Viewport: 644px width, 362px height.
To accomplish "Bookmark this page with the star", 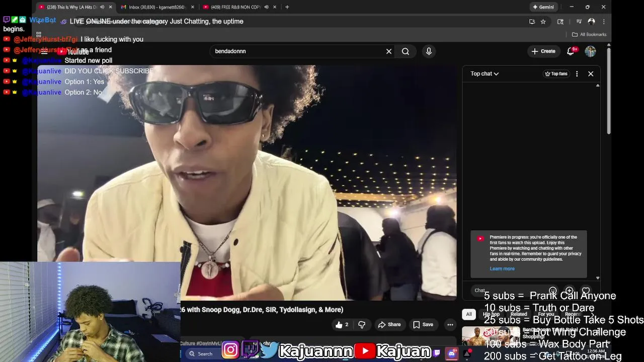I will pos(543,22).
